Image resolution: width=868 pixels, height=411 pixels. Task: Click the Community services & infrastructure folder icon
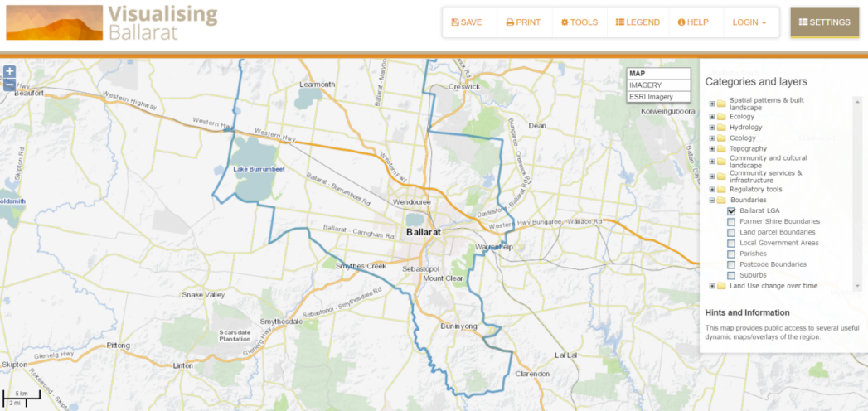(721, 176)
